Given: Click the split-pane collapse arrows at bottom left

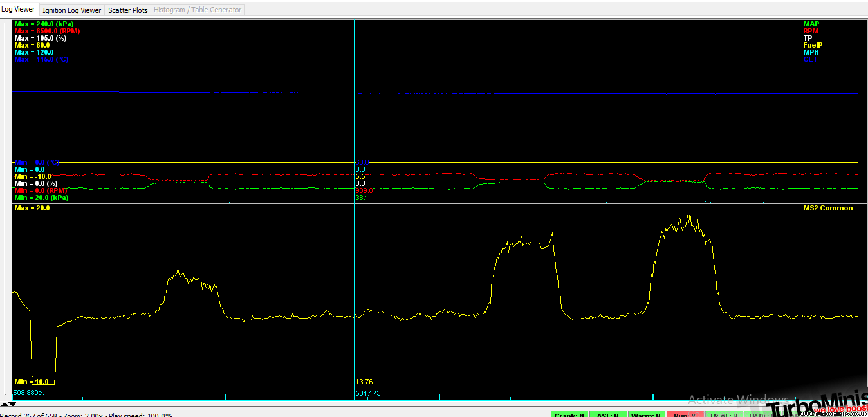Looking at the screenshot, I should point(8,404).
